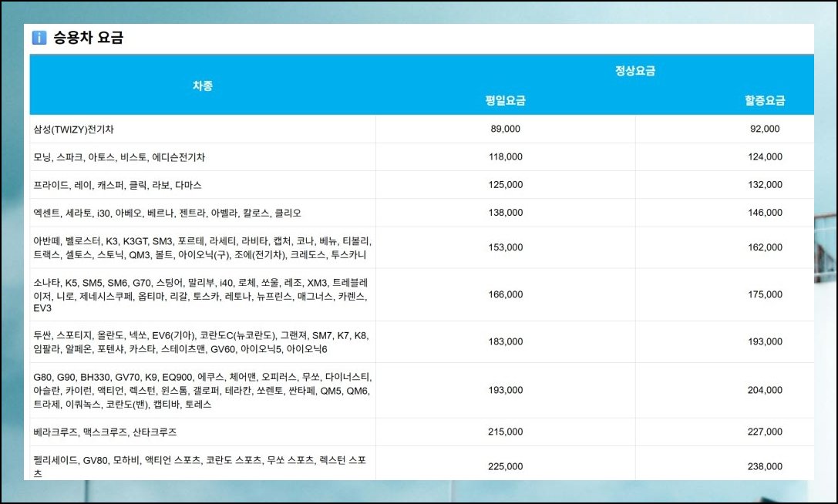Click the 193,000 weekday value in G80 row
The image size is (838, 504).
coord(506,390)
